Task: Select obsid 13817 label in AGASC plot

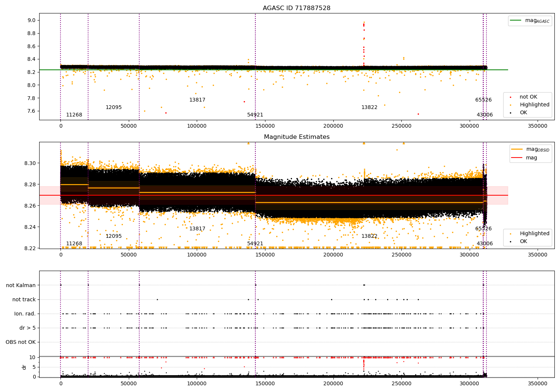Action: pyautogui.click(x=197, y=100)
